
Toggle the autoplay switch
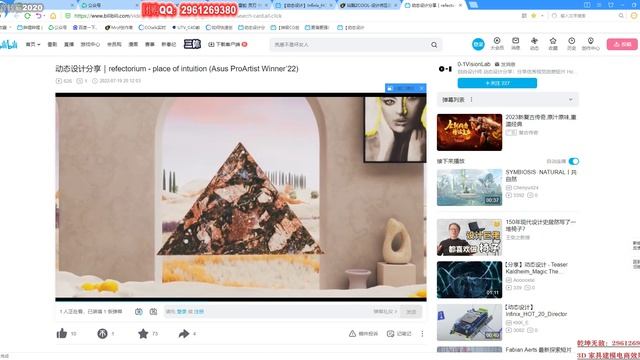[x=573, y=161]
